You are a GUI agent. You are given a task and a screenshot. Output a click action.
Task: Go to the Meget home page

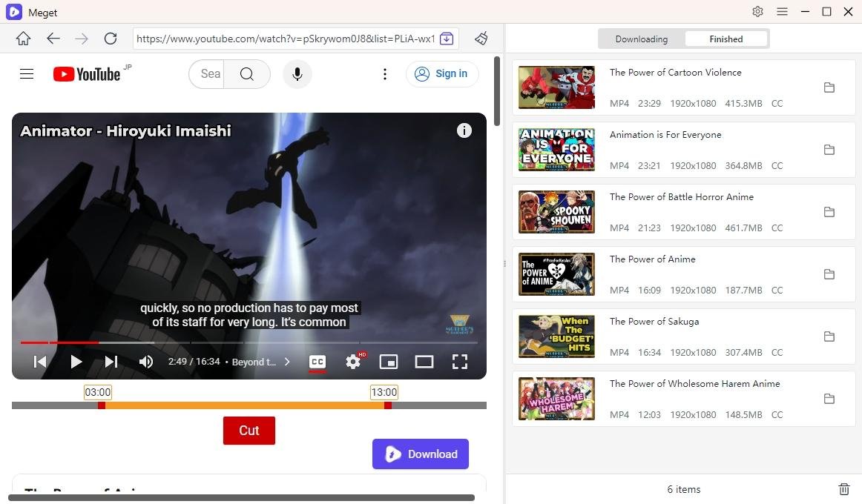pyautogui.click(x=23, y=39)
